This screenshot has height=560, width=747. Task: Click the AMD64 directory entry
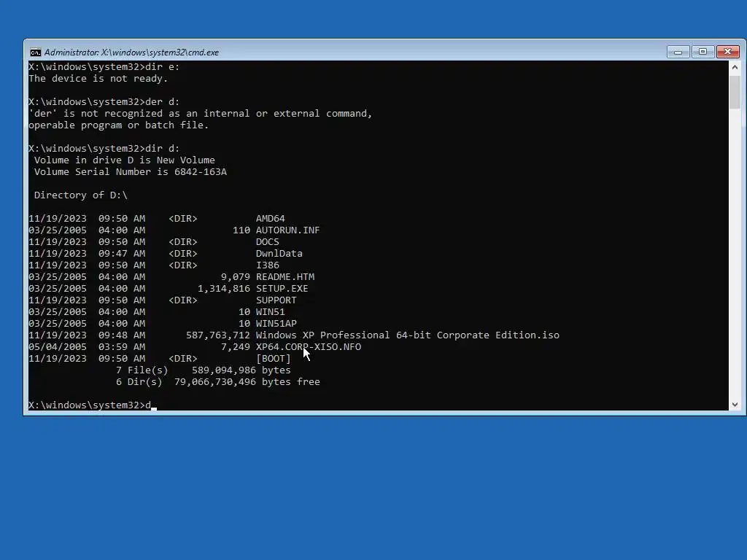tap(270, 219)
